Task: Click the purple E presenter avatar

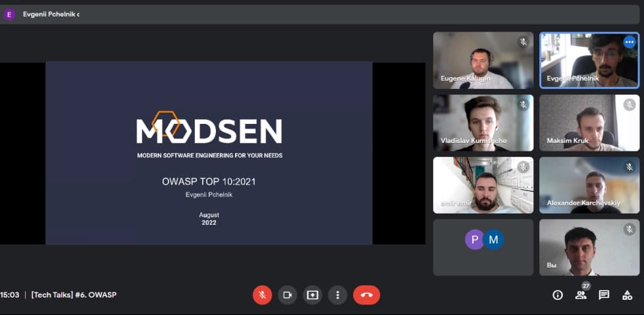Action: pos(9,14)
